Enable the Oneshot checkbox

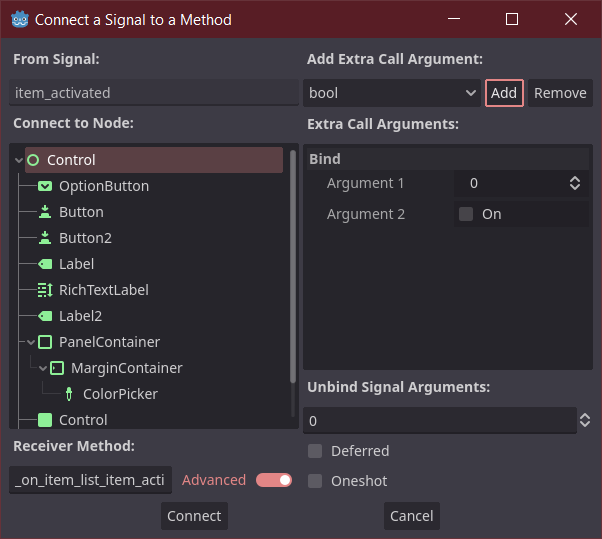(315, 481)
